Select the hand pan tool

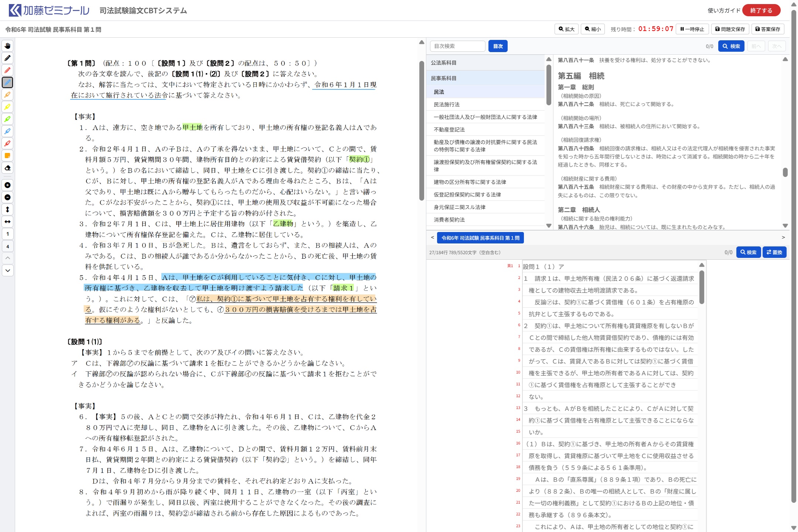[7, 46]
